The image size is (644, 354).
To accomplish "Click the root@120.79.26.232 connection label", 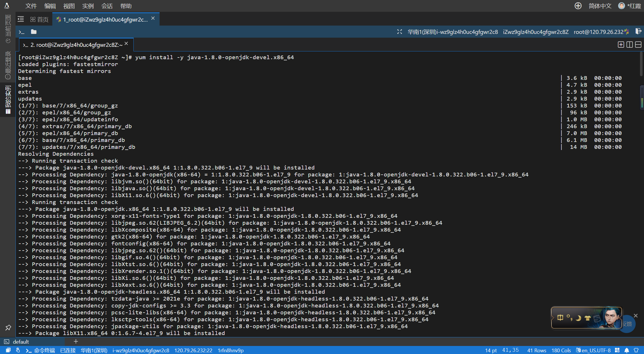I will point(599,32).
